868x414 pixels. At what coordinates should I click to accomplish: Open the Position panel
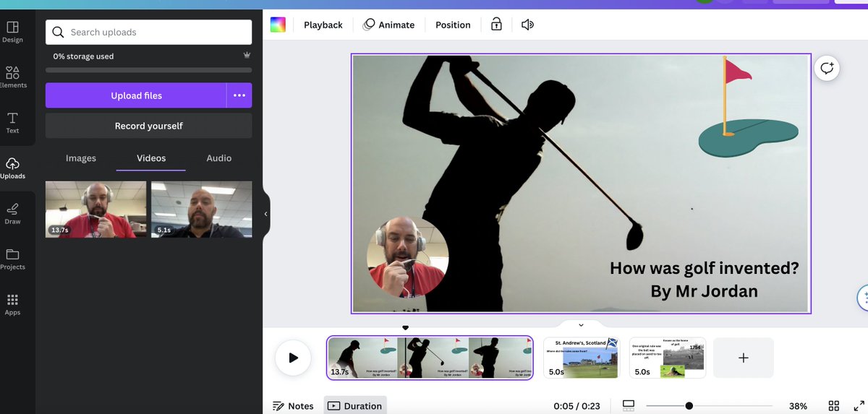coord(453,25)
